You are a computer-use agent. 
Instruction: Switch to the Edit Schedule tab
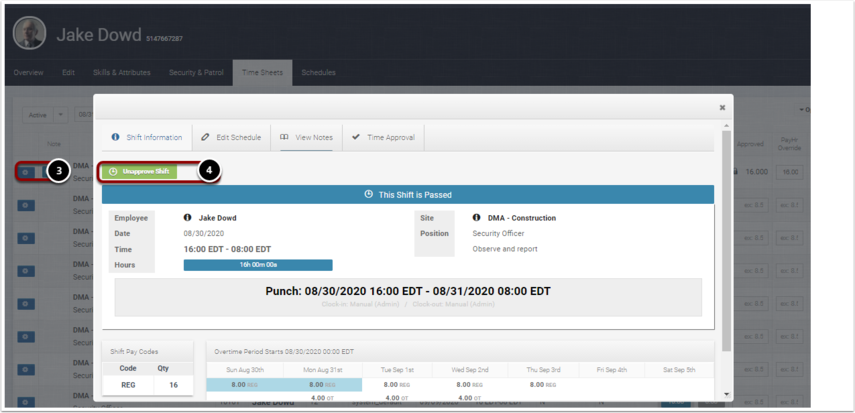pos(231,137)
